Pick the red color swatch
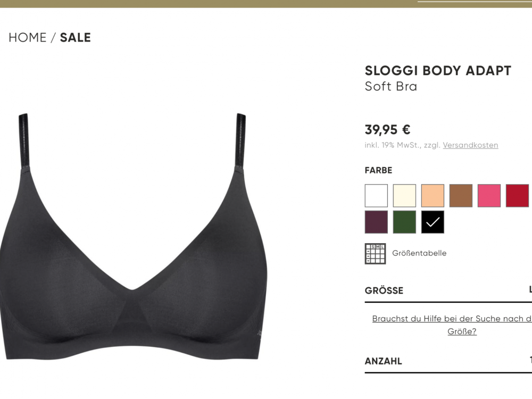This screenshot has width=532, height=399. (x=517, y=196)
